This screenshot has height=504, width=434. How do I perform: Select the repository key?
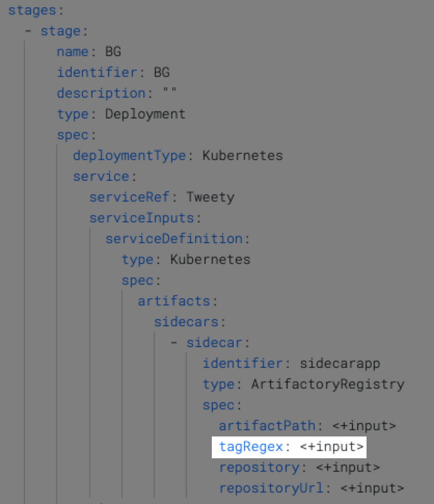[259, 468]
